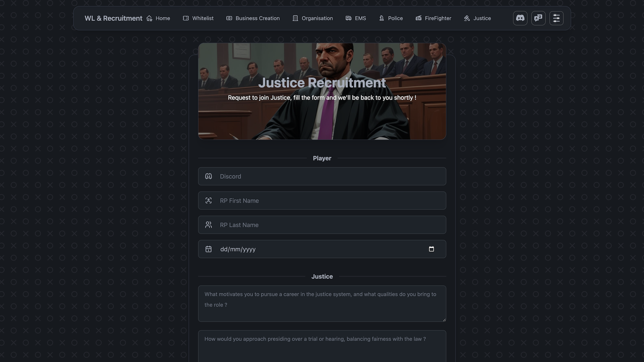Navigate to FireFighter recruitment

coord(433,18)
